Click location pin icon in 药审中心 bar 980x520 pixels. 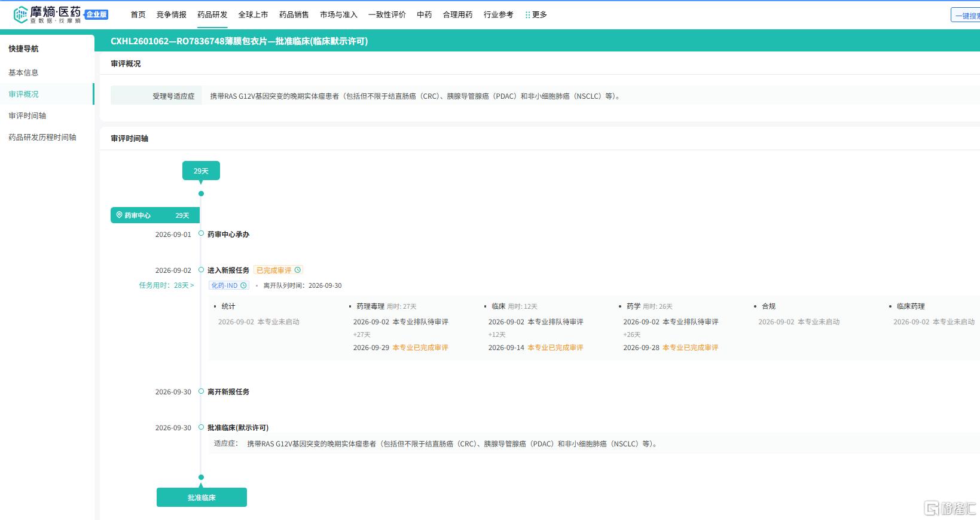(x=119, y=215)
